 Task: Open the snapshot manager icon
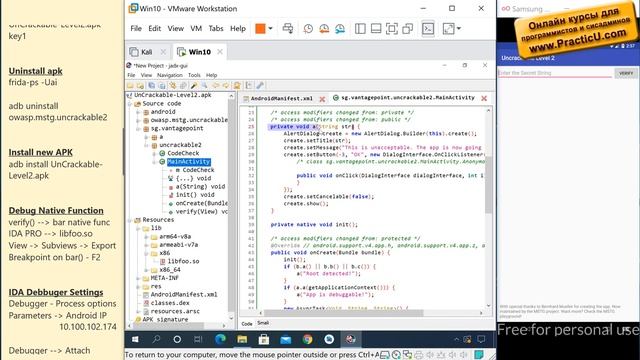(x=340, y=29)
